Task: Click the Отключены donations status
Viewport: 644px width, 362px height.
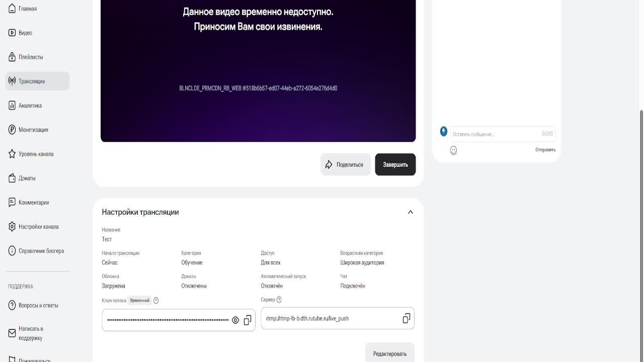Action: click(194, 286)
